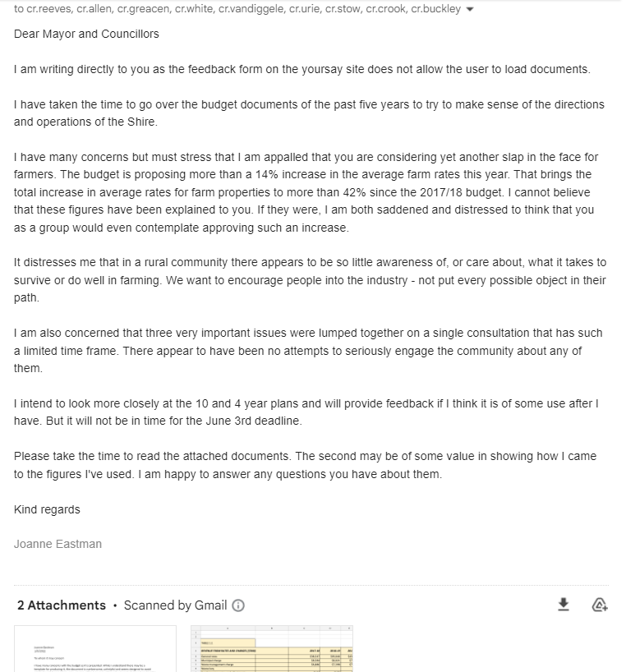The image size is (626, 672).
Task: Click the "Kind regards" closing line
Action: click(x=47, y=509)
